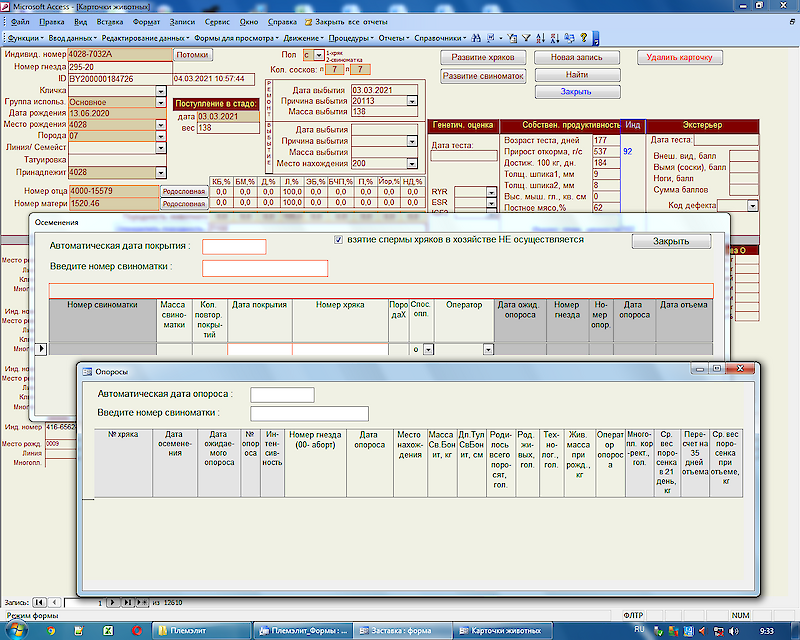Expand the 'Пол' dropdown
Image resolution: width=800 pixels, height=640 pixels.
(x=319, y=55)
